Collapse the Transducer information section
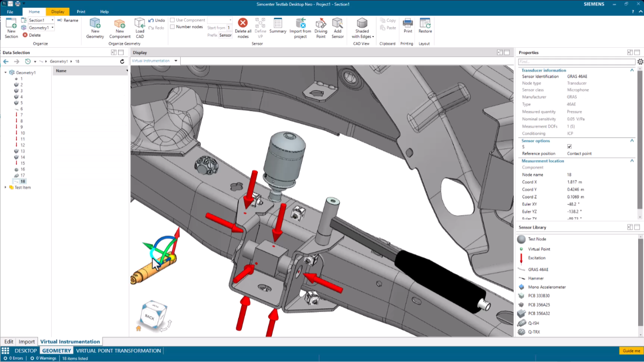 [x=632, y=70]
